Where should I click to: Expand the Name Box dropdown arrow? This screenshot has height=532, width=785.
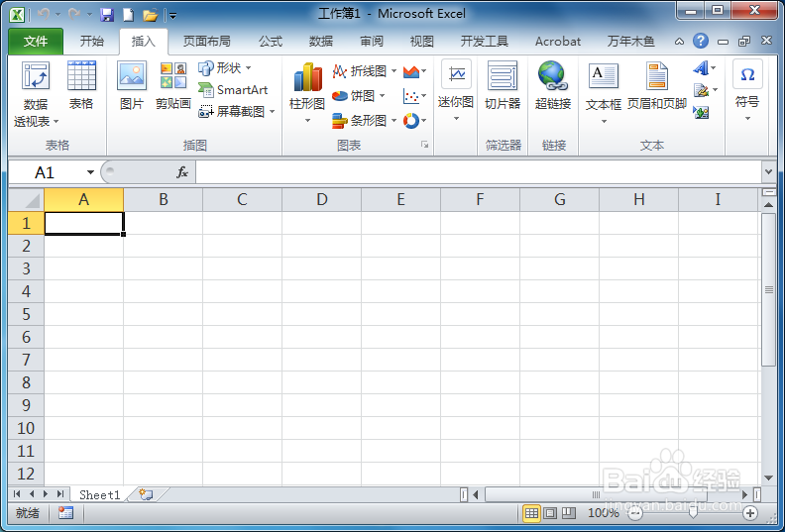click(x=90, y=172)
